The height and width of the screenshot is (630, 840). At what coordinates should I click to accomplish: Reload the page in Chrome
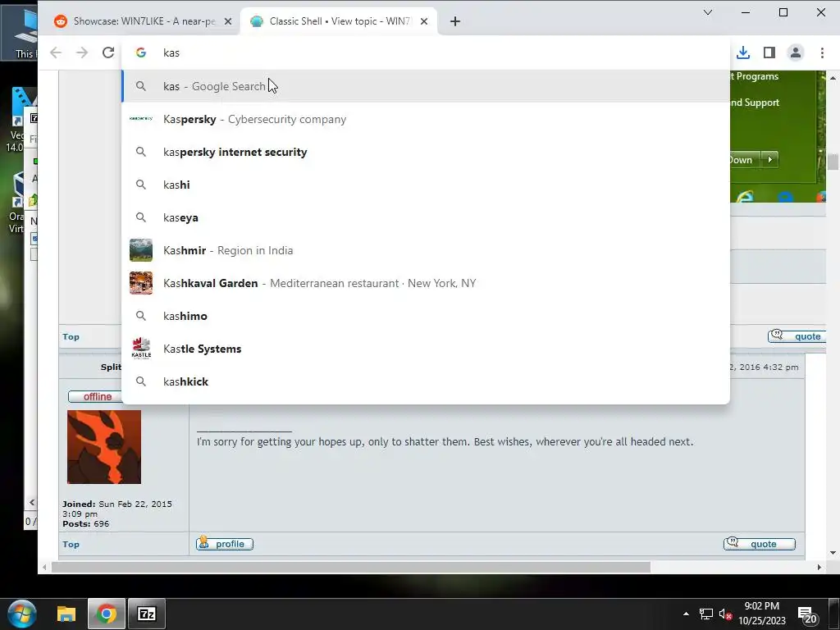coord(108,52)
